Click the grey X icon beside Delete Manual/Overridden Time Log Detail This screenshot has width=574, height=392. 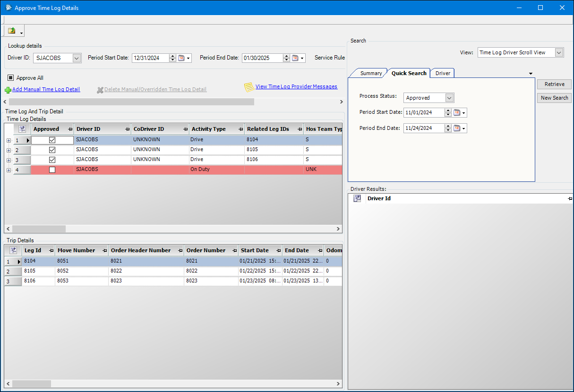coord(100,90)
